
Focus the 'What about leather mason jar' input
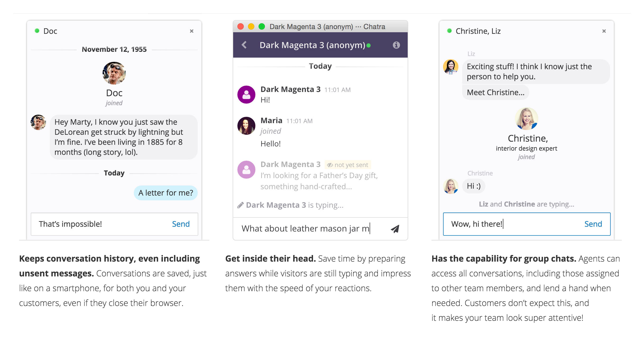coord(307,229)
